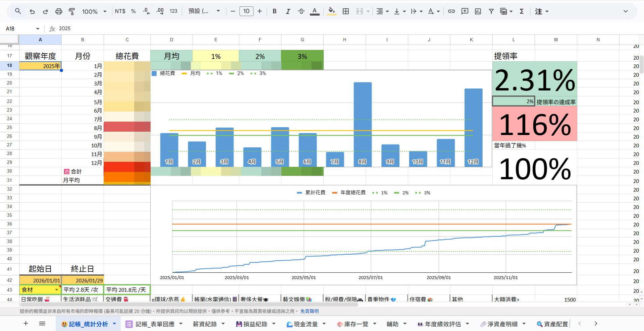Click the font size input field
644x331 pixels.
point(246,11)
